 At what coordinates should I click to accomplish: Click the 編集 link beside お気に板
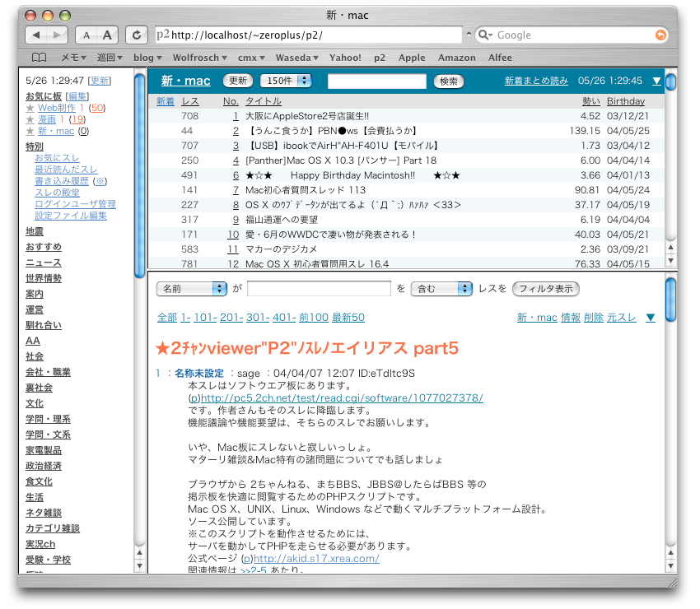point(77,96)
